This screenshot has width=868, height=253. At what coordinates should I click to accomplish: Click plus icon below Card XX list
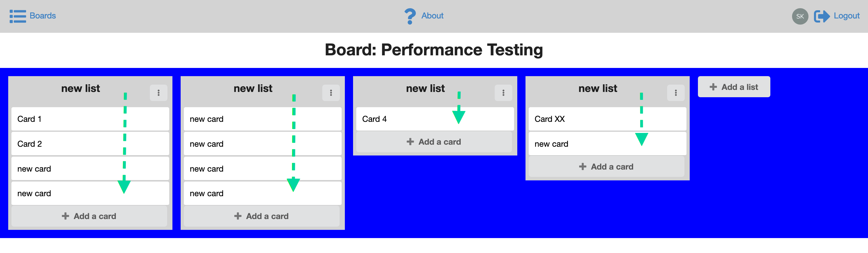point(583,167)
